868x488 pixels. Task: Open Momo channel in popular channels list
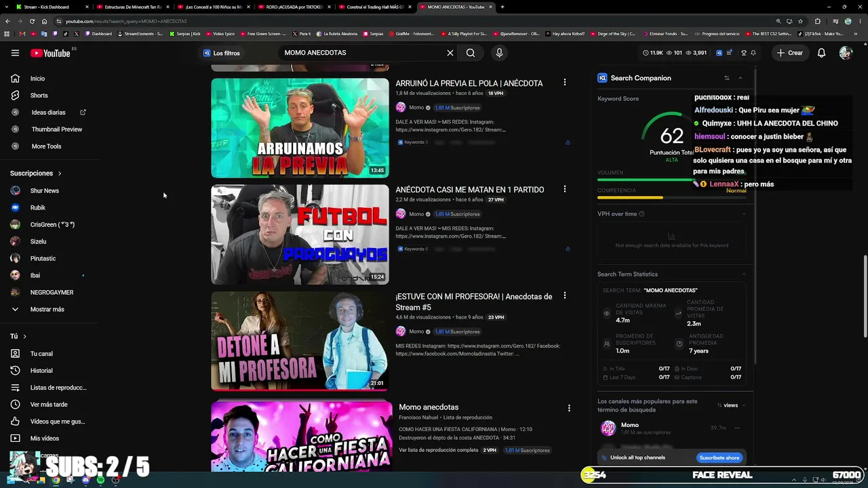[630, 425]
